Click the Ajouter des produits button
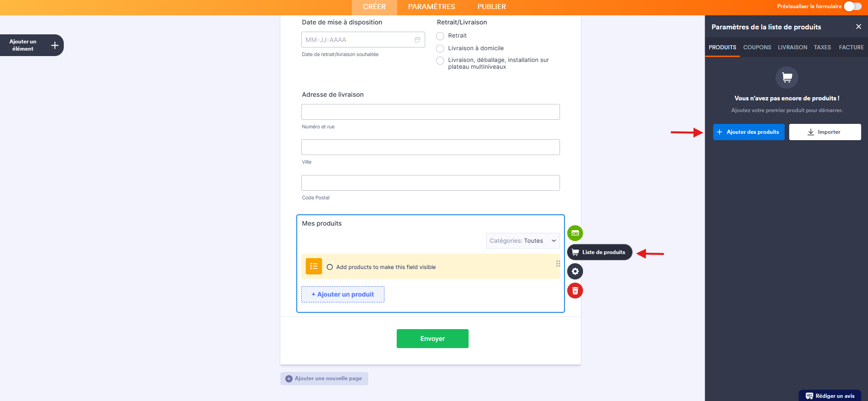868x401 pixels. coord(749,132)
